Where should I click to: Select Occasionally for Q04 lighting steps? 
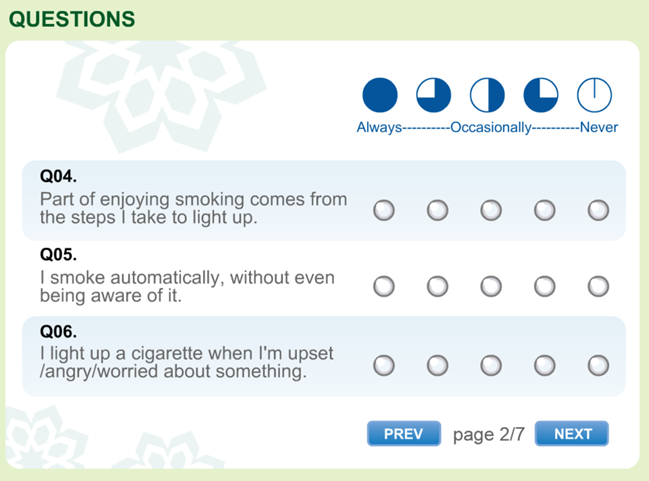[491, 210]
